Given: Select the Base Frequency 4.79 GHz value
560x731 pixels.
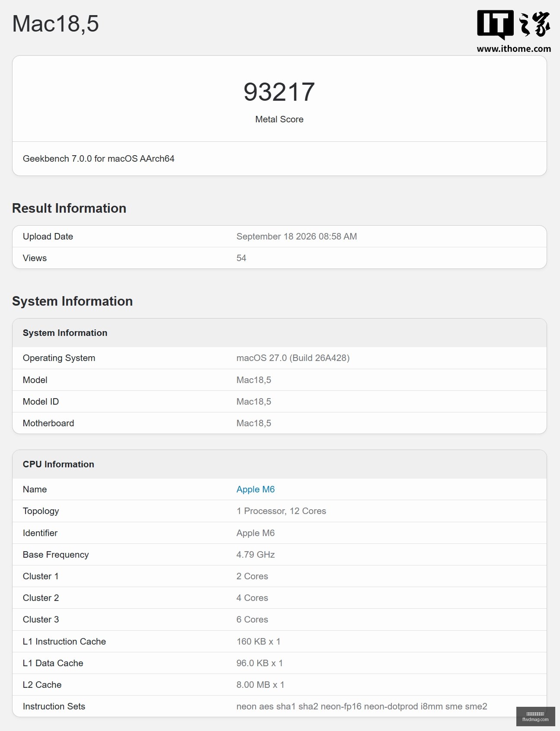Looking at the screenshot, I should [x=256, y=555].
